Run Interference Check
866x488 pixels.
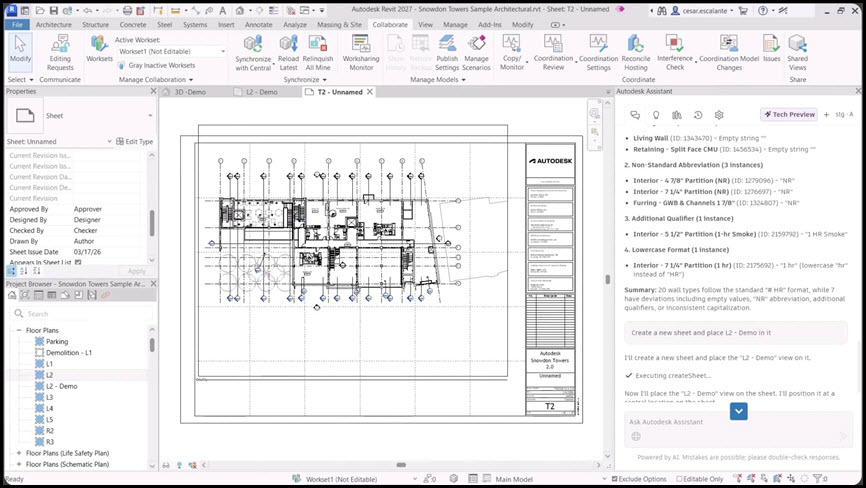674,53
